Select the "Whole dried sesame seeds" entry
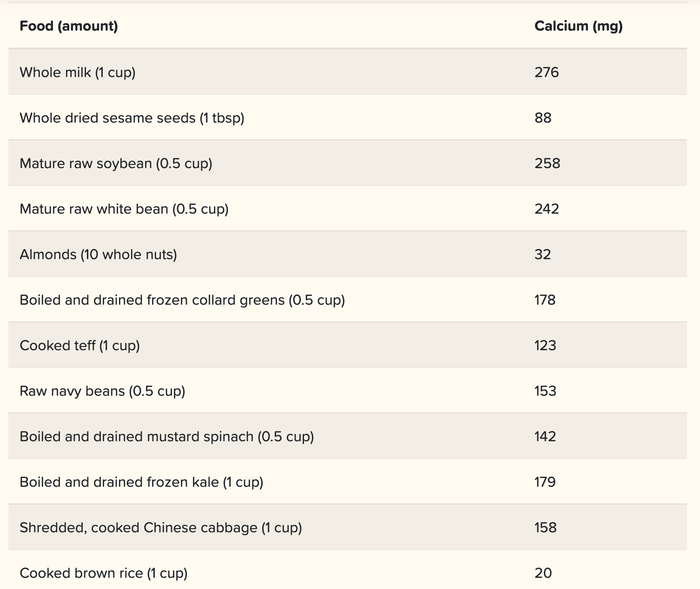700x589 pixels. pos(132,118)
